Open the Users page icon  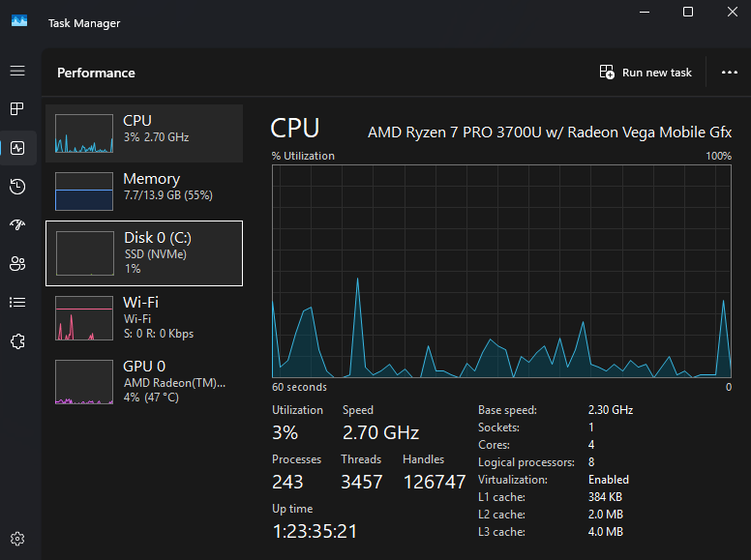[17, 263]
